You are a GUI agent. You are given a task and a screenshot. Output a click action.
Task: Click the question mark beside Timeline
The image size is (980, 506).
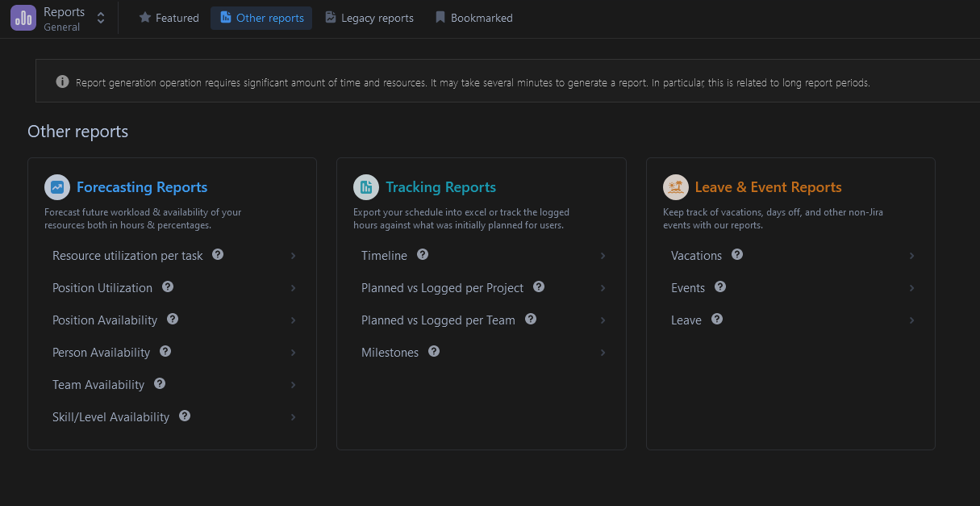tap(423, 254)
